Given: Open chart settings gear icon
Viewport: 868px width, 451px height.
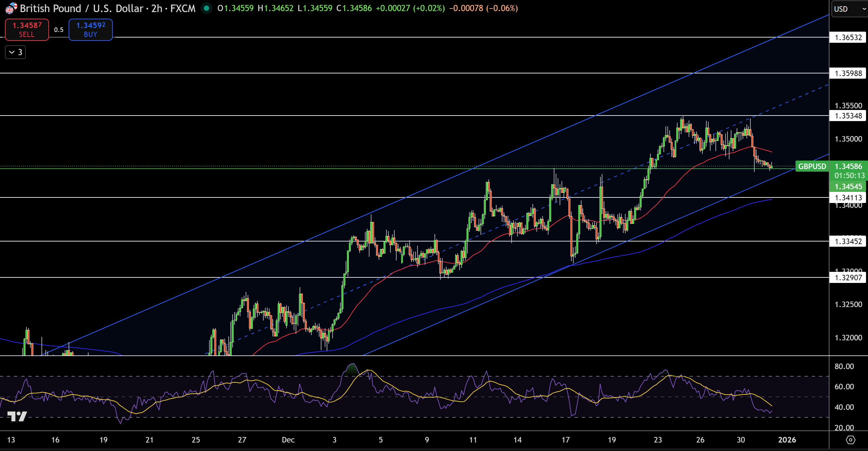Looking at the screenshot, I should [x=850, y=440].
